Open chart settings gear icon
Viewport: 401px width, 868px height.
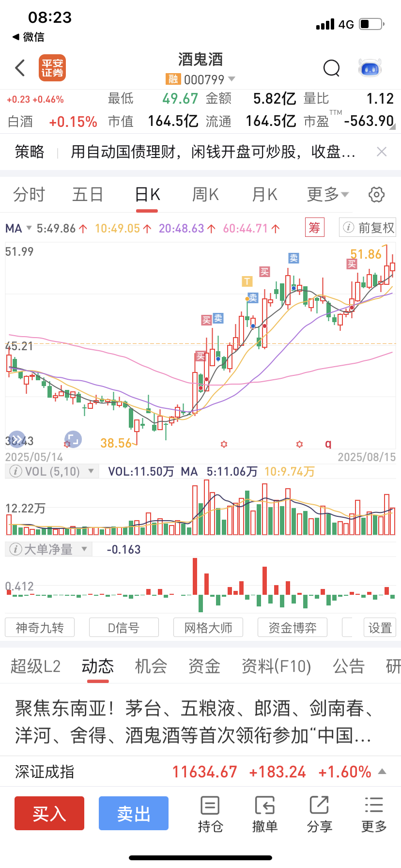(376, 195)
